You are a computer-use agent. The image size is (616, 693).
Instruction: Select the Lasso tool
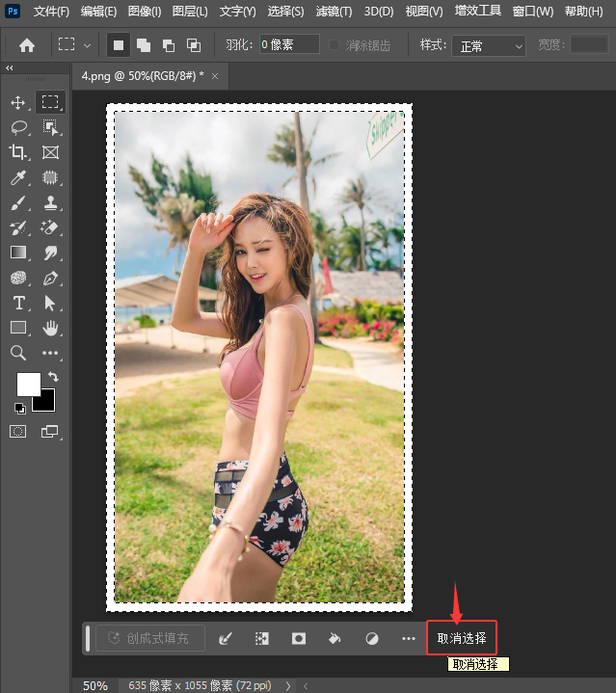tap(18, 128)
